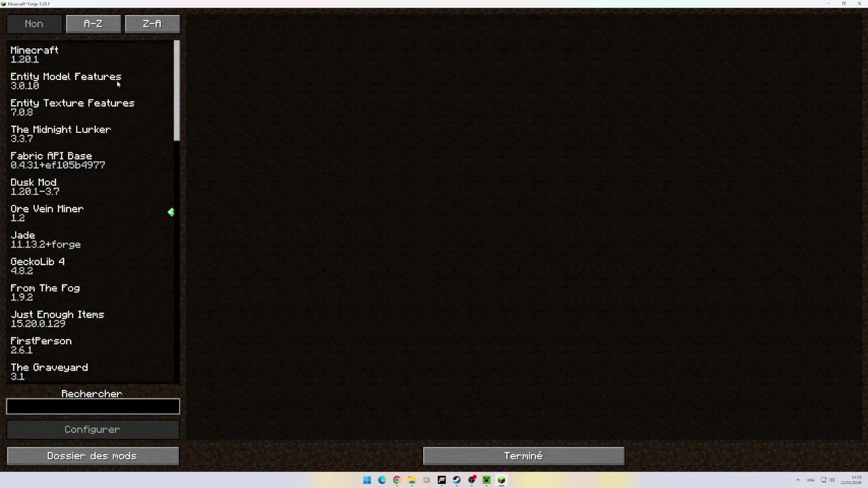Open File Explorer from the taskbar
Screen dimensions: 868x488
[412, 480]
